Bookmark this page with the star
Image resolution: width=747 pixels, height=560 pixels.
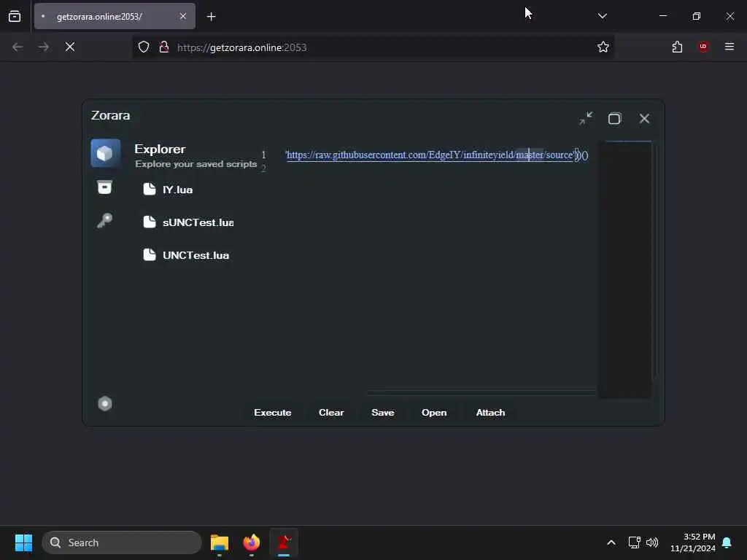pyautogui.click(x=603, y=47)
